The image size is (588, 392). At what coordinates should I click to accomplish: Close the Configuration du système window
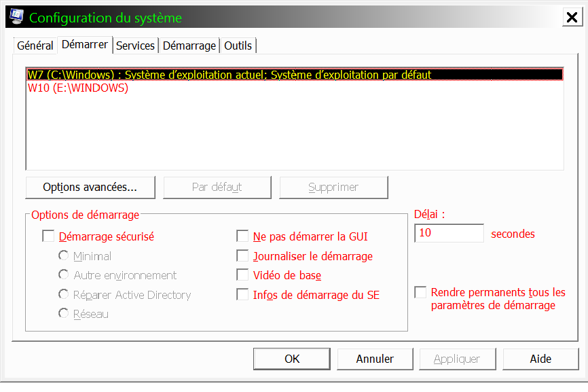pyautogui.click(x=572, y=17)
